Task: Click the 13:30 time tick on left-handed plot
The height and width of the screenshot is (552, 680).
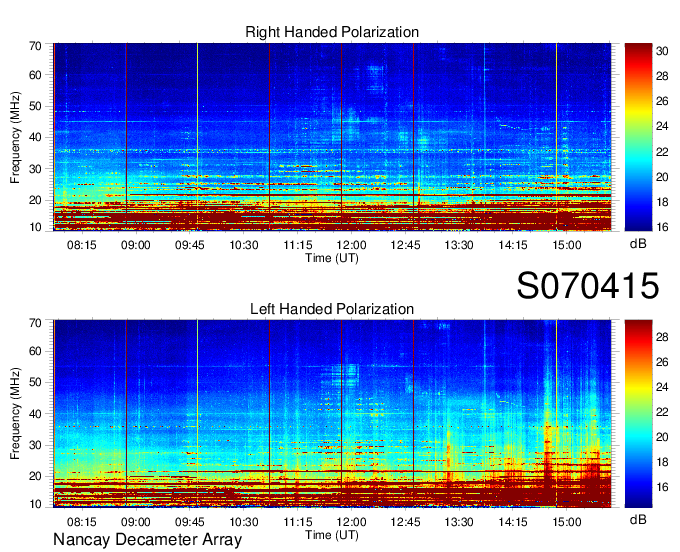Action: click(459, 522)
